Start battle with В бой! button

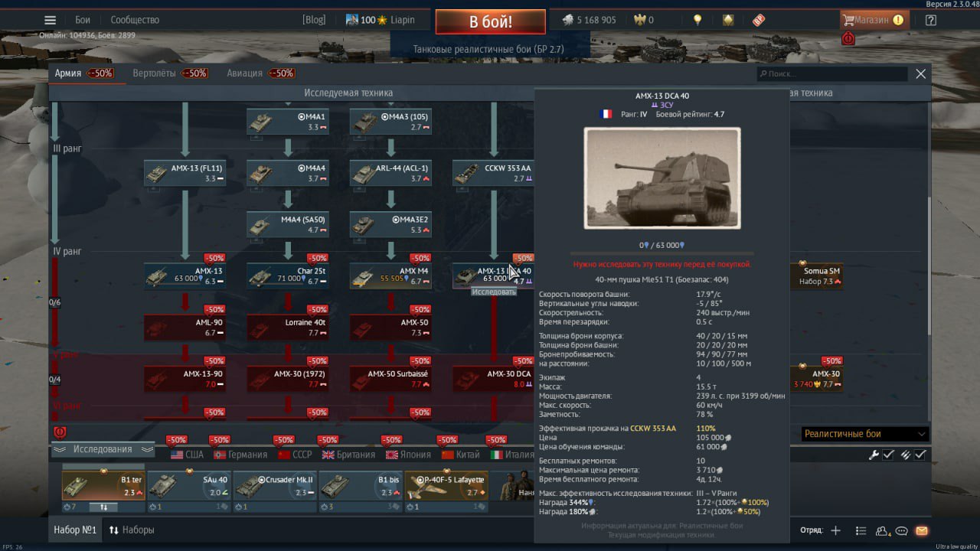tap(491, 21)
